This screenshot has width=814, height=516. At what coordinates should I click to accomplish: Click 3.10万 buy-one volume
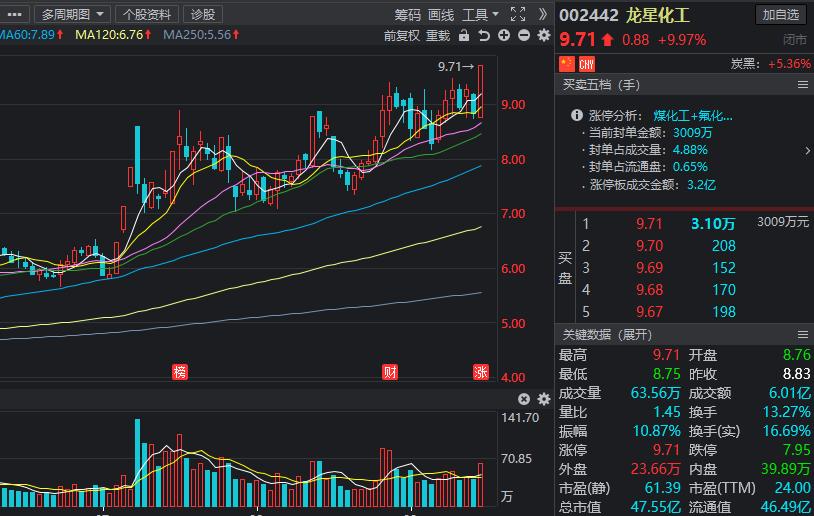[x=713, y=224]
